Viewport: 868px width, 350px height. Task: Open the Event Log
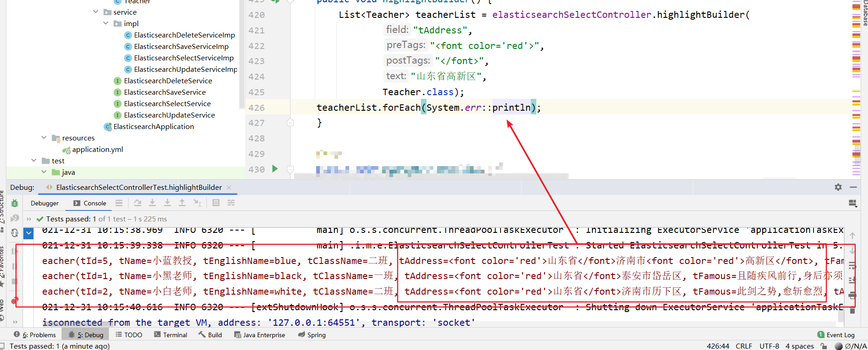click(836, 335)
